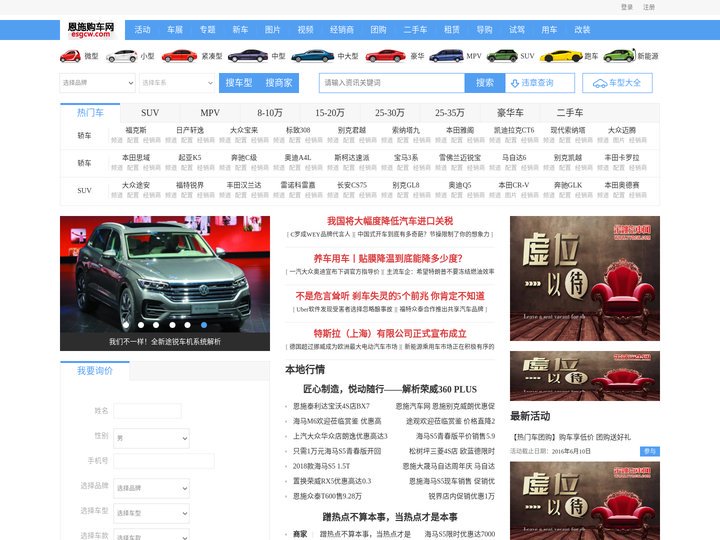Viewport: 720px width, 540px height.
Task: Select 二手车 in the top navigation bar
Action: (x=415, y=30)
